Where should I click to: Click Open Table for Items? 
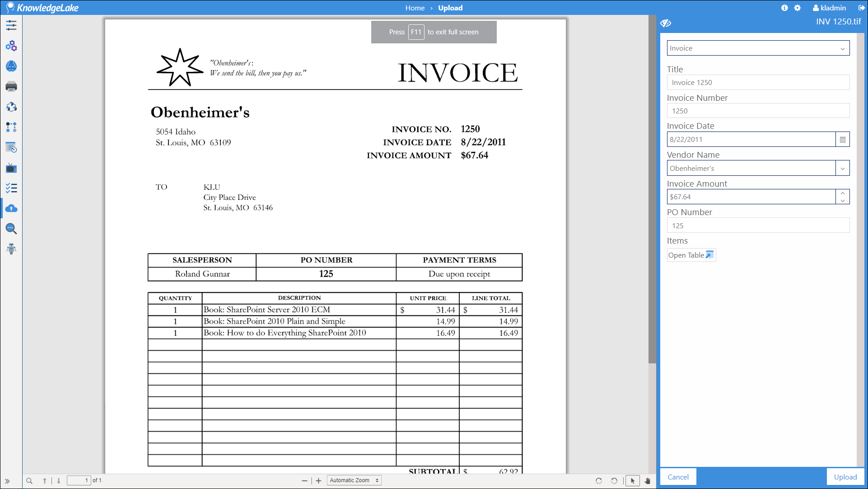point(691,255)
